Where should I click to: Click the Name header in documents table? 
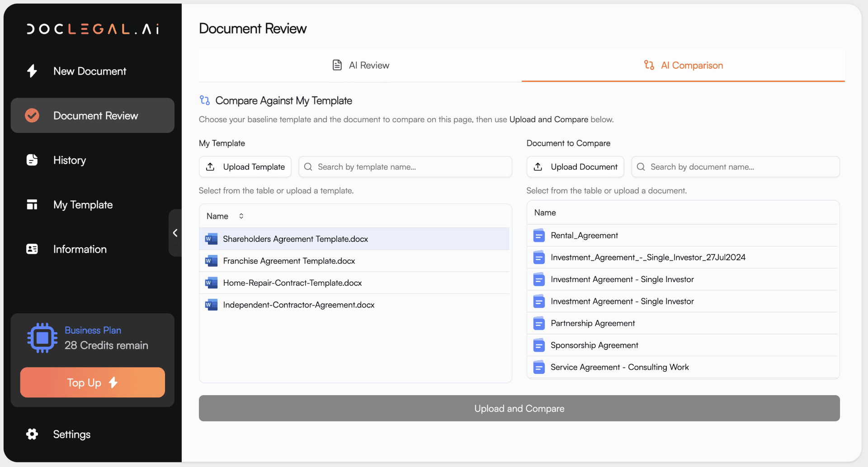tap(545, 212)
